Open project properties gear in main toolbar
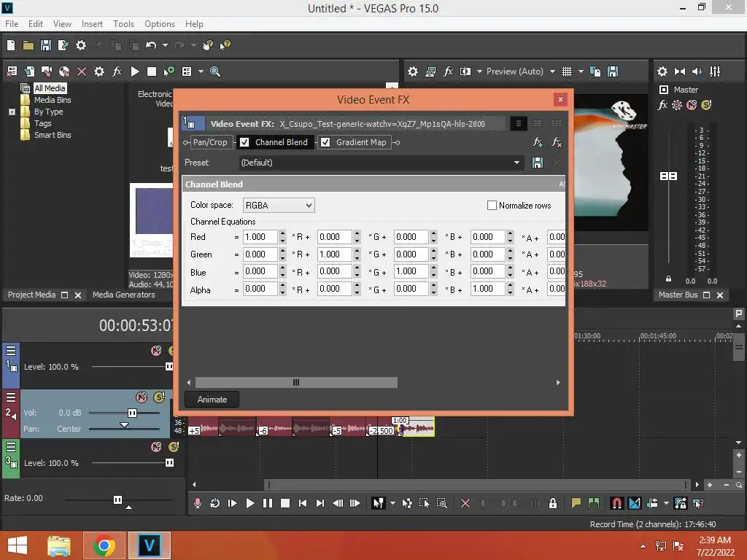The image size is (747, 560). [x=81, y=45]
